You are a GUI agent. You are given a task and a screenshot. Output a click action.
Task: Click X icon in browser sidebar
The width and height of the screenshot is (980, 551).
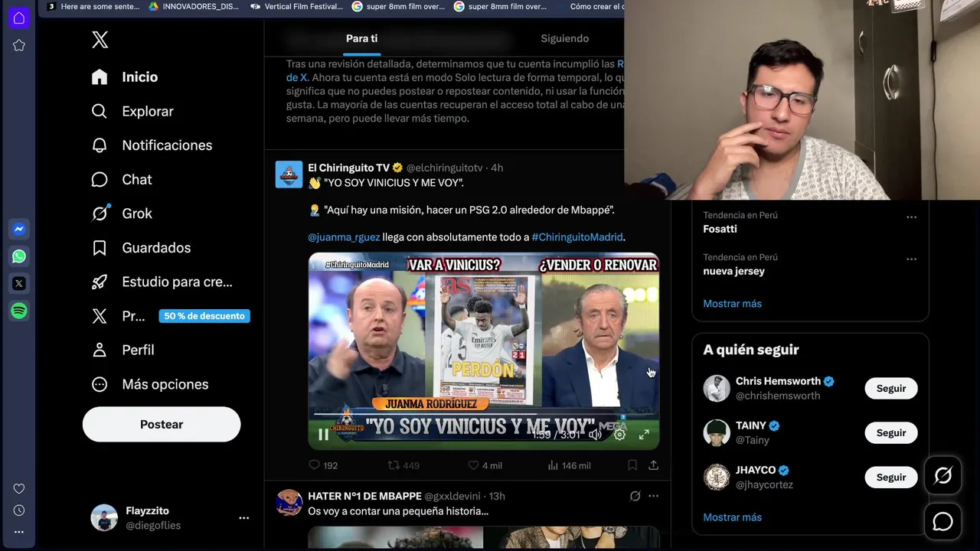tap(19, 283)
